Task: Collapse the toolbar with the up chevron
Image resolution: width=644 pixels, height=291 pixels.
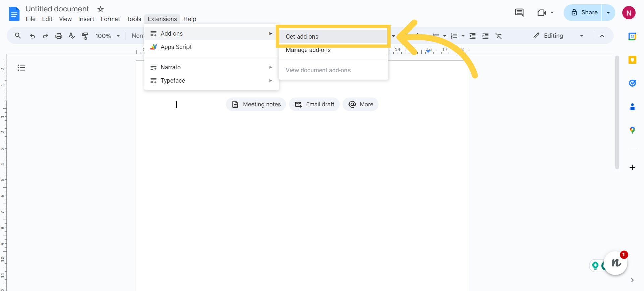Action: pyautogui.click(x=602, y=36)
